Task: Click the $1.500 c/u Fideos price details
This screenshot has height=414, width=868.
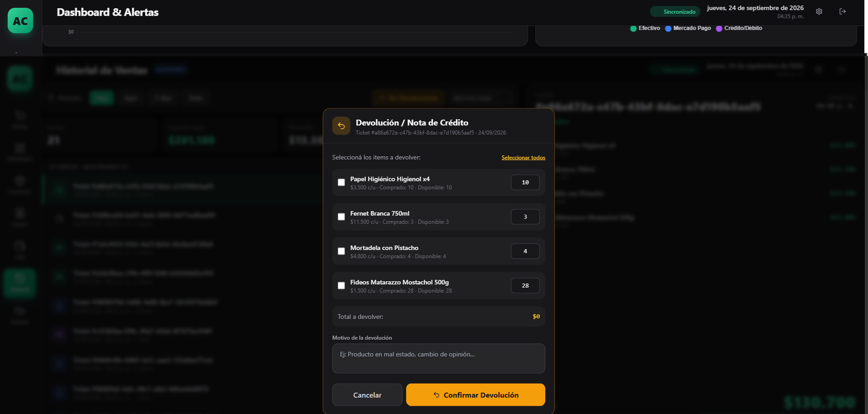Action: [x=401, y=291]
